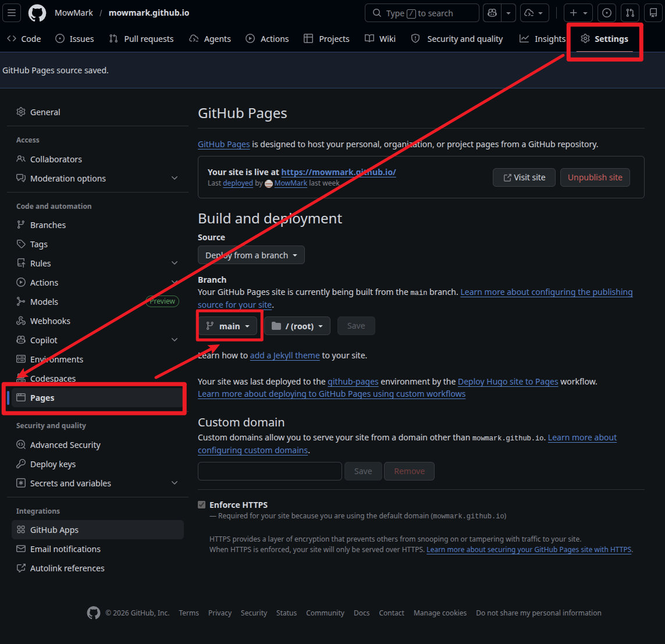Switch to the Pull requests tab
The width and height of the screenshot is (665, 644).
coord(141,38)
